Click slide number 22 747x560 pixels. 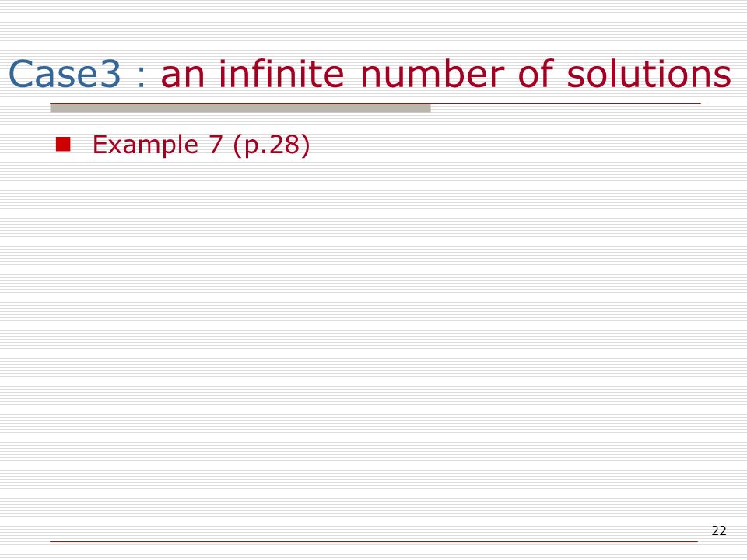click(719, 530)
